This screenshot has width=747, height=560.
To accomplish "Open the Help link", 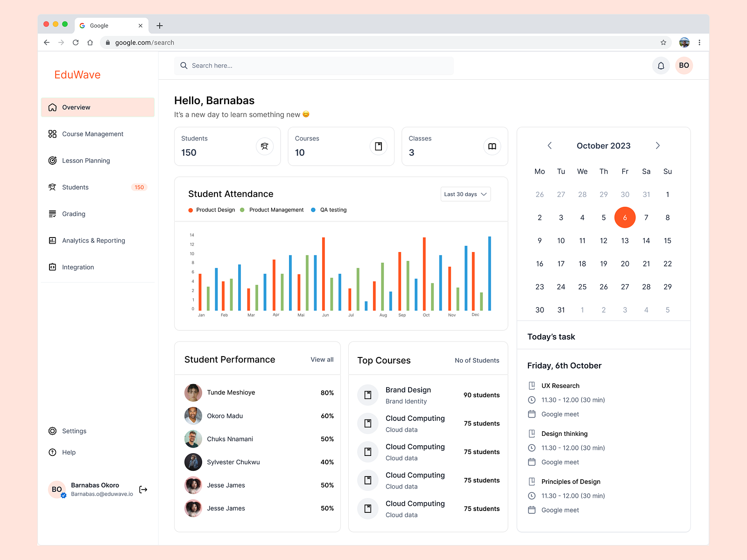I will click(69, 452).
